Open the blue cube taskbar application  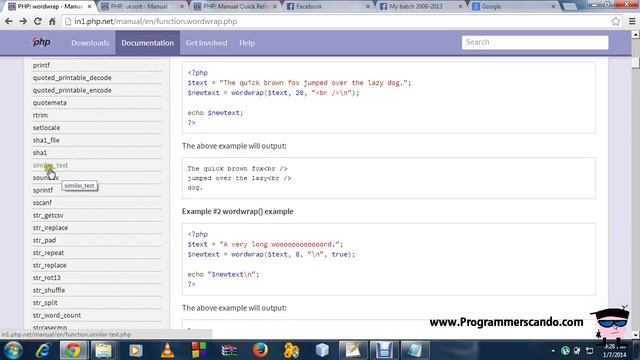[x=322, y=350]
